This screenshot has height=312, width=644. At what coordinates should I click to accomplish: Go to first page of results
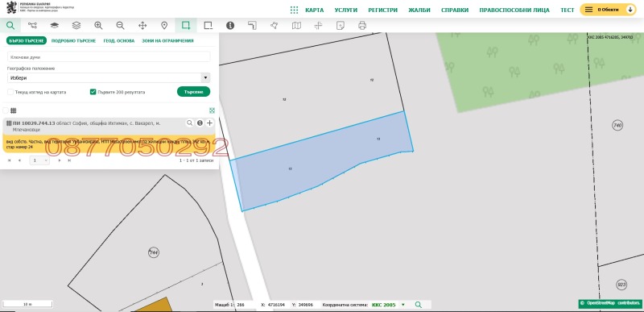pos(9,160)
